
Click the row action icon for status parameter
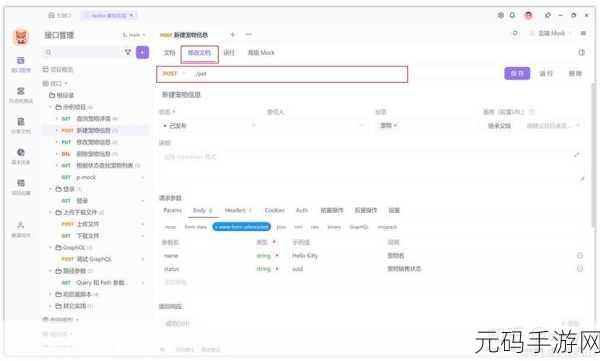[x=580, y=269]
